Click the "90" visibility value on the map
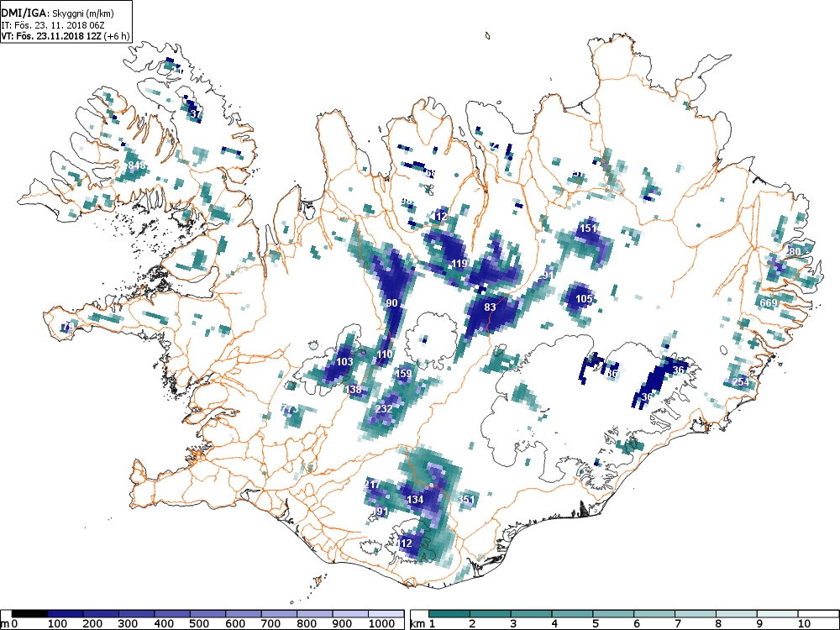The image size is (840, 630). pyautogui.click(x=392, y=303)
